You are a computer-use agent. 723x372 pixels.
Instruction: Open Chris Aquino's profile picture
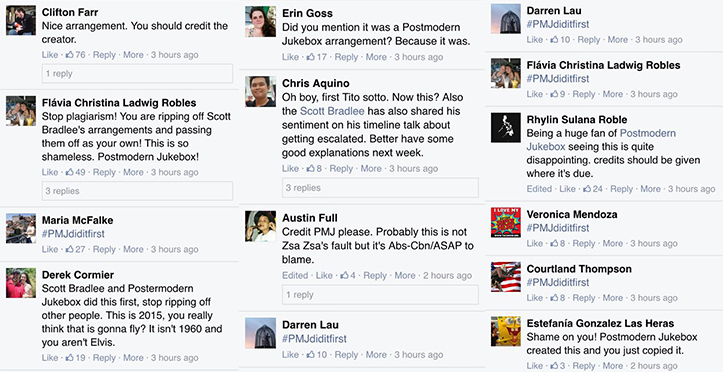[x=261, y=91]
